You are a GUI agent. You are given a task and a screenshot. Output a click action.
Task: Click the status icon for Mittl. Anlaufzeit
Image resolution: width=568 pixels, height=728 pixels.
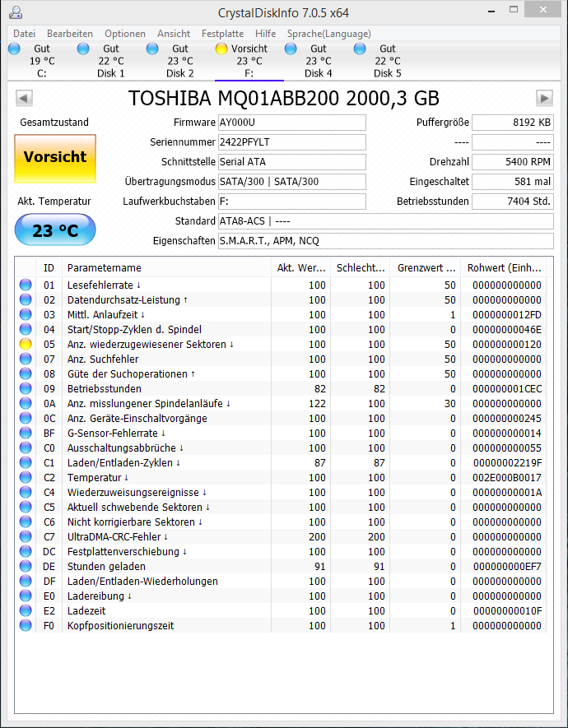(26, 314)
